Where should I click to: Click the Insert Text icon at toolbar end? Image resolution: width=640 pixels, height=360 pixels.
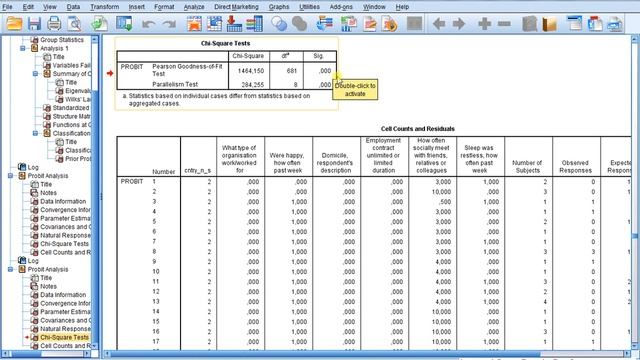(x=615, y=24)
